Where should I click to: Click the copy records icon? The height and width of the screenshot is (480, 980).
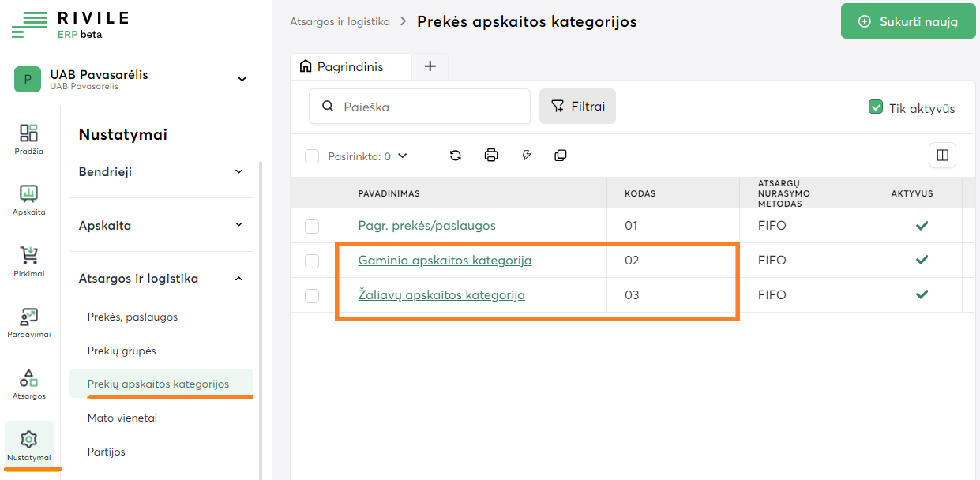tap(561, 156)
